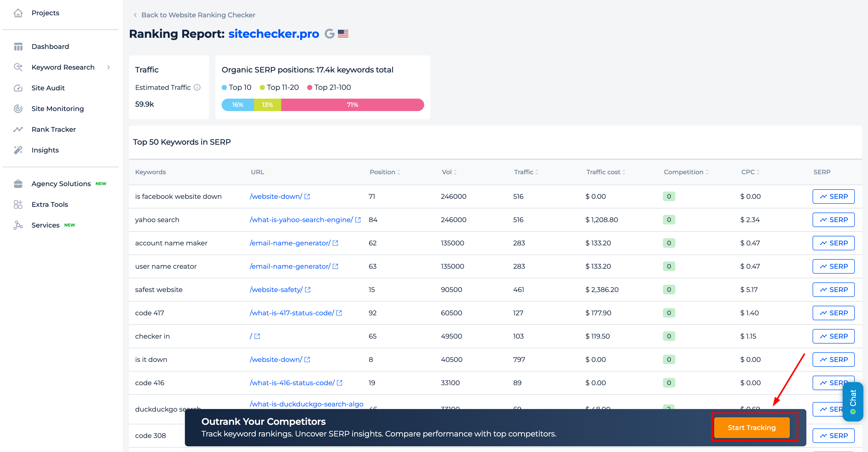Click the Agency Solutions icon in sidebar
Image resolution: width=868 pixels, height=452 pixels.
[x=18, y=183]
